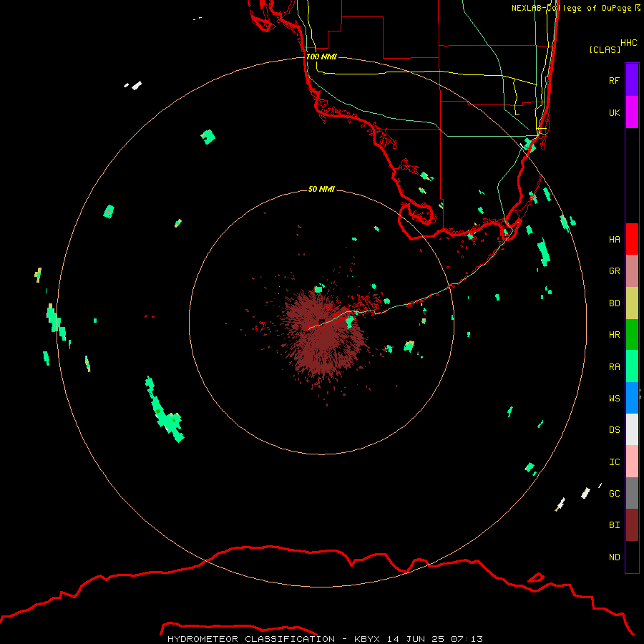Click the ND black legend swatch
This screenshot has height=644, width=644.
632,557
